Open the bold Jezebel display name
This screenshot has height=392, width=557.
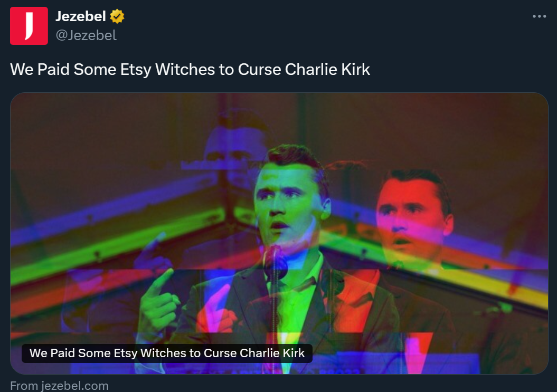tap(81, 16)
